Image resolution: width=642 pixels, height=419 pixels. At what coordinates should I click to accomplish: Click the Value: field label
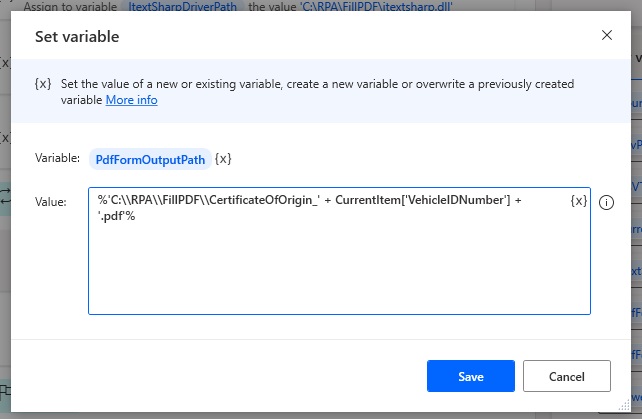(50, 202)
